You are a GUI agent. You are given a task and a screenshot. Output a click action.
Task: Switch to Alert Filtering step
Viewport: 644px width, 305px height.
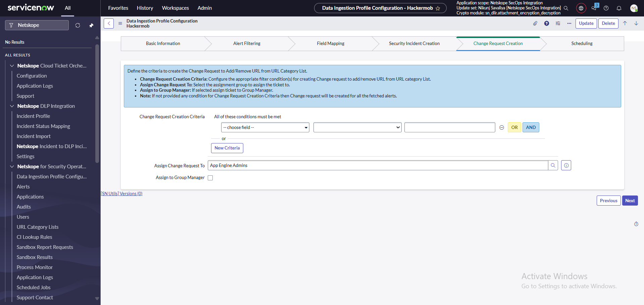point(247,44)
